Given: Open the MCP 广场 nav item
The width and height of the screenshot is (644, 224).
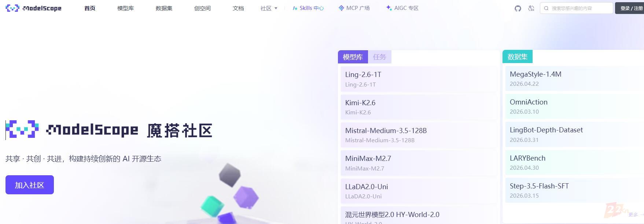Looking at the screenshot, I should tap(354, 8).
